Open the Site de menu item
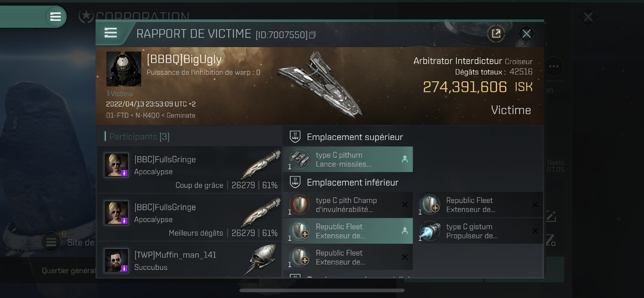The height and width of the screenshot is (298, 644). click(x=81, y=243)
